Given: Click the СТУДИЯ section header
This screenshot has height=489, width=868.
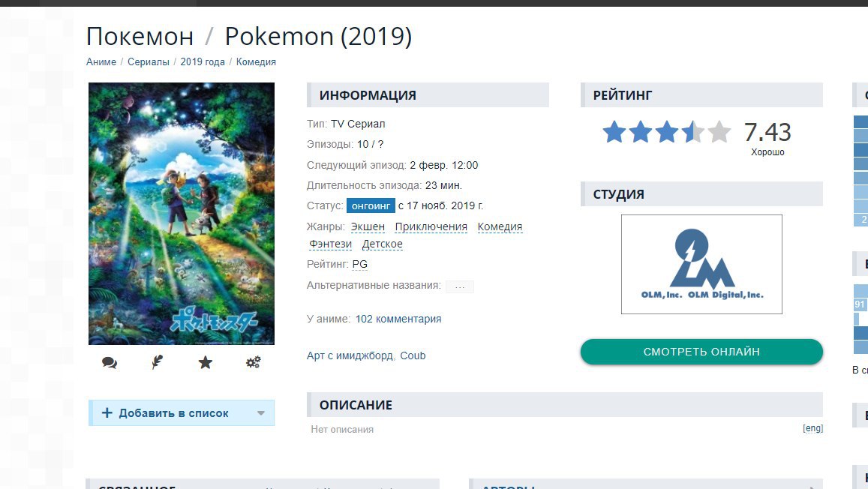Looking at the screenshot, I should pos(701,194).
